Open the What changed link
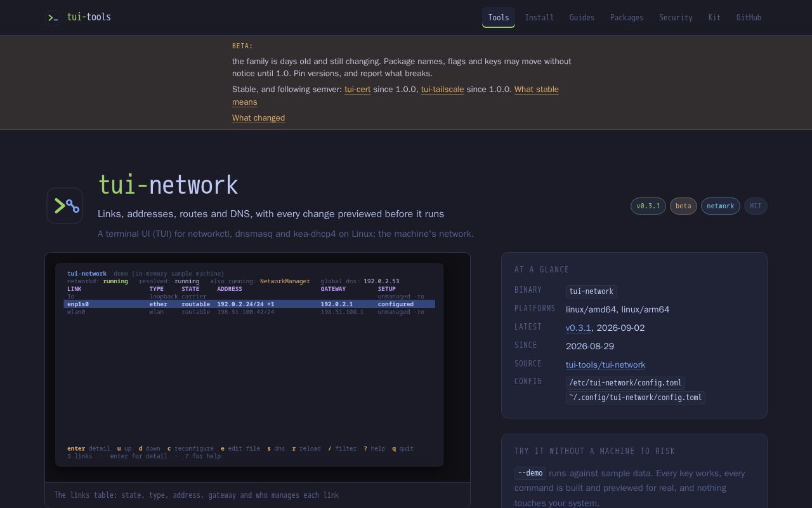The height and width of the screenshot is (508, 812). (x=258, y=118)
